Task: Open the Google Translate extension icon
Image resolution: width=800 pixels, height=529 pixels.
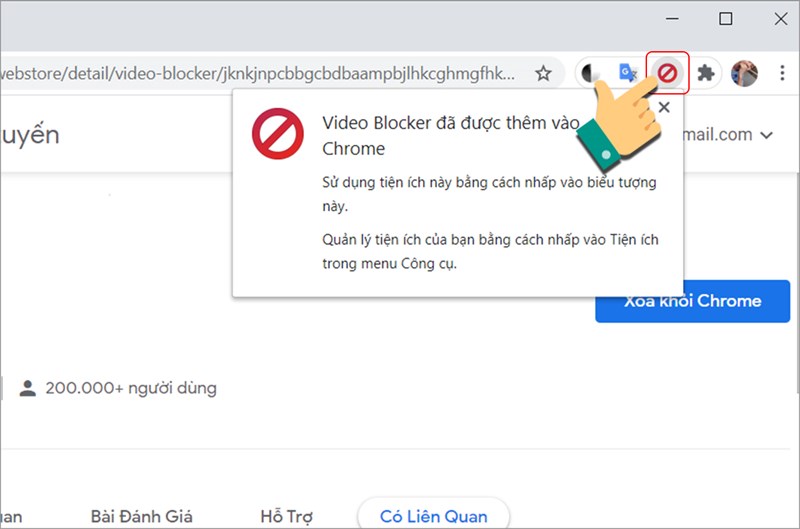Action: [627, 73]
